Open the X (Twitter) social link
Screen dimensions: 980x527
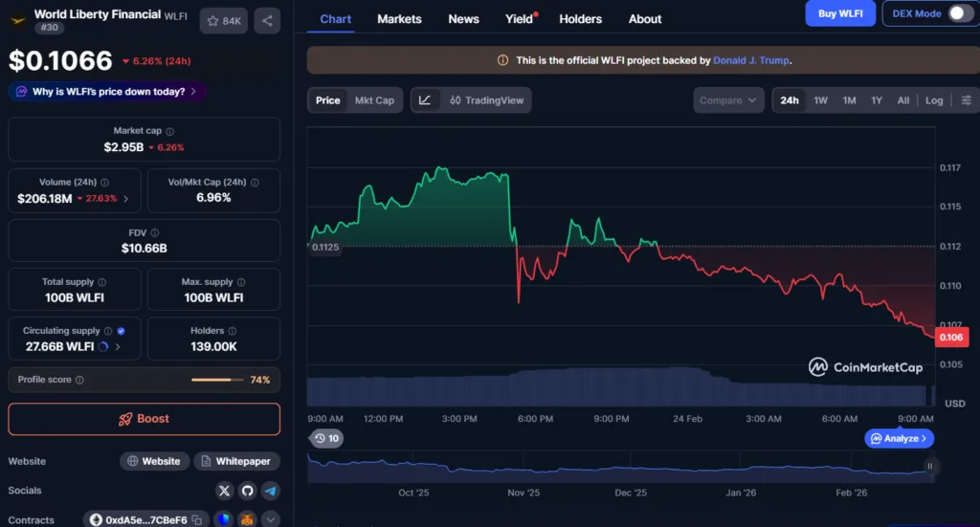(x=224, y=491)
